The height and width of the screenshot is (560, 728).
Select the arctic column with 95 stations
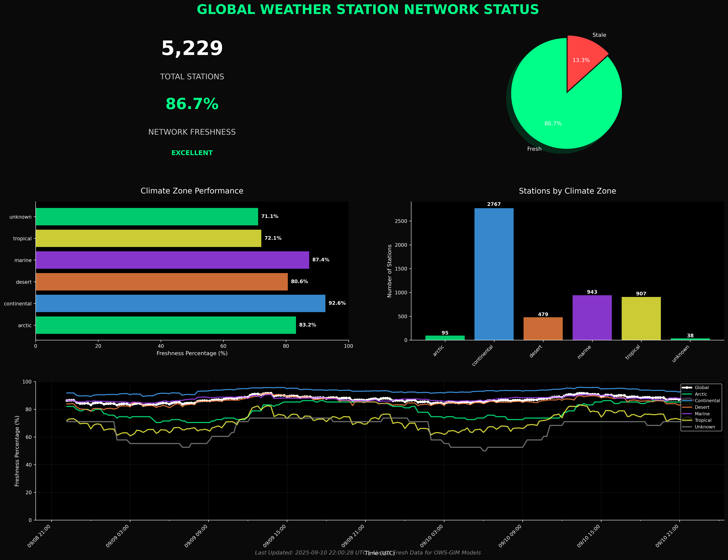[x=445, y=338]
